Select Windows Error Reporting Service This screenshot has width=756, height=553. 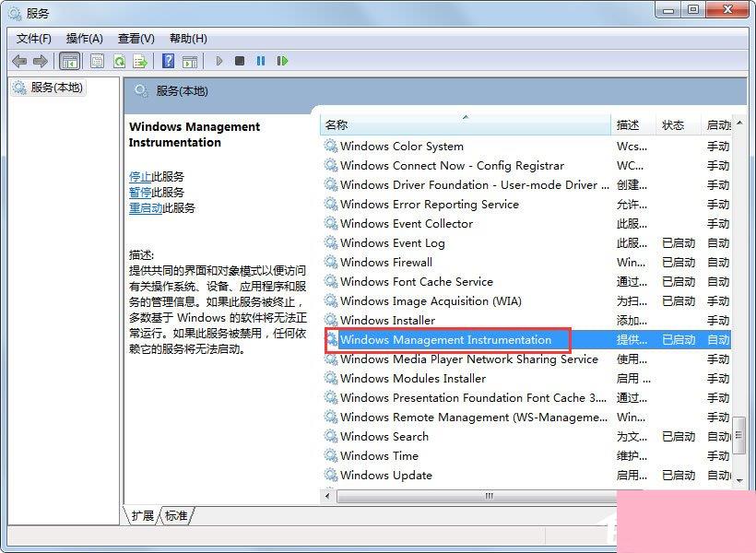pyautogui.click(x=526, y=205)
